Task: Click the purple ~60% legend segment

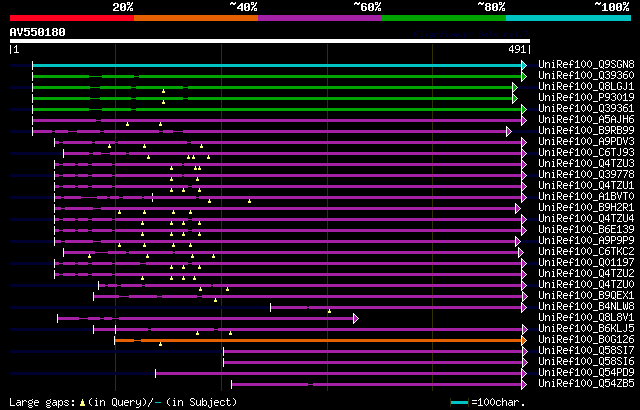Action: 320,18
